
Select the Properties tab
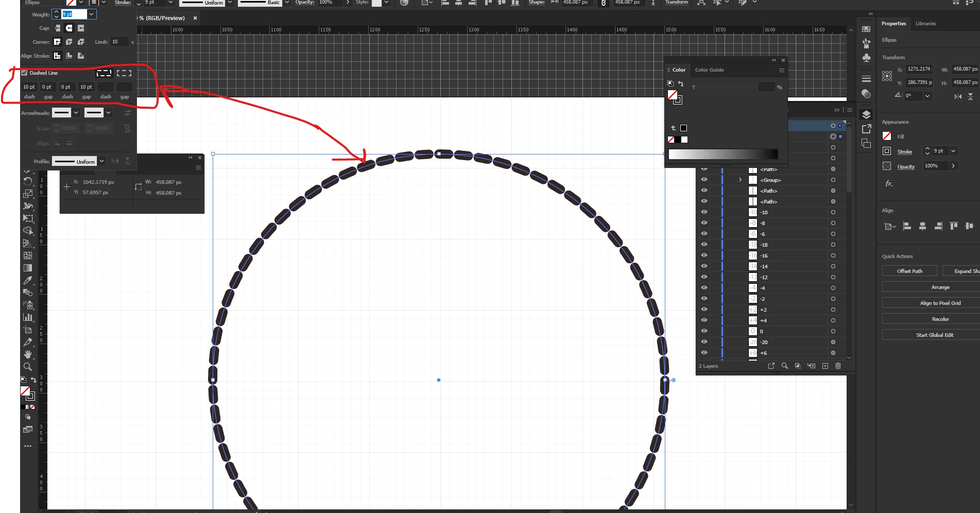click(893, 24)
